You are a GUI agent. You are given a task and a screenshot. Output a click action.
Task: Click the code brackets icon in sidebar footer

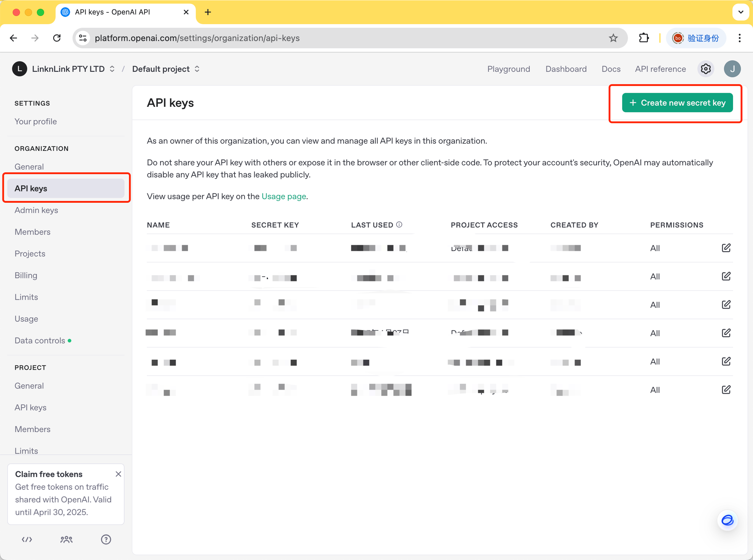[x=27, y=539]
